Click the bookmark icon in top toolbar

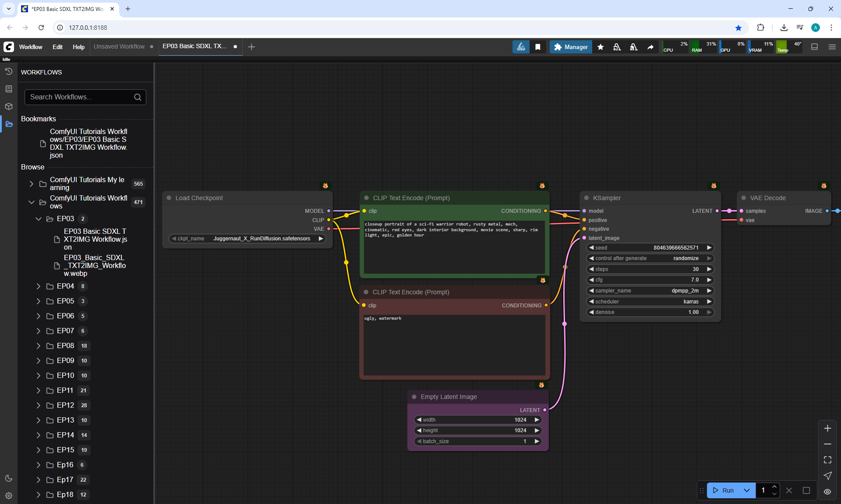(x=537, y=47)
